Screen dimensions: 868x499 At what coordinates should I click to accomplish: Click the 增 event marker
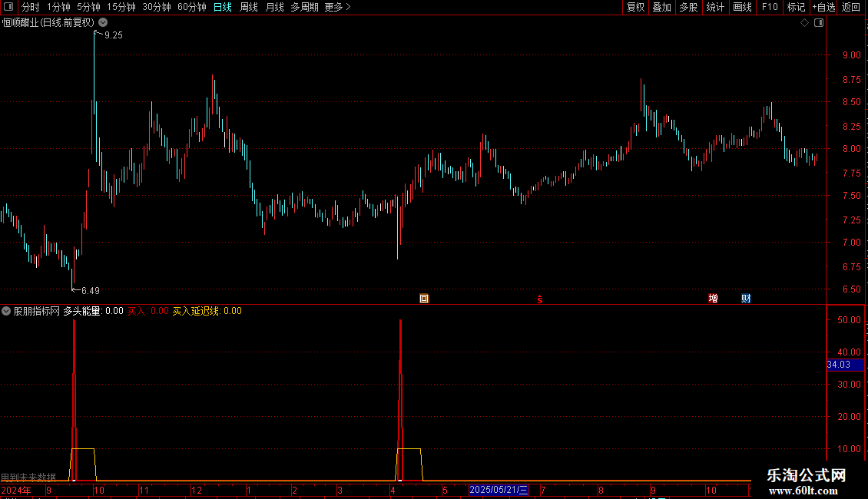(x=713, y=299)
